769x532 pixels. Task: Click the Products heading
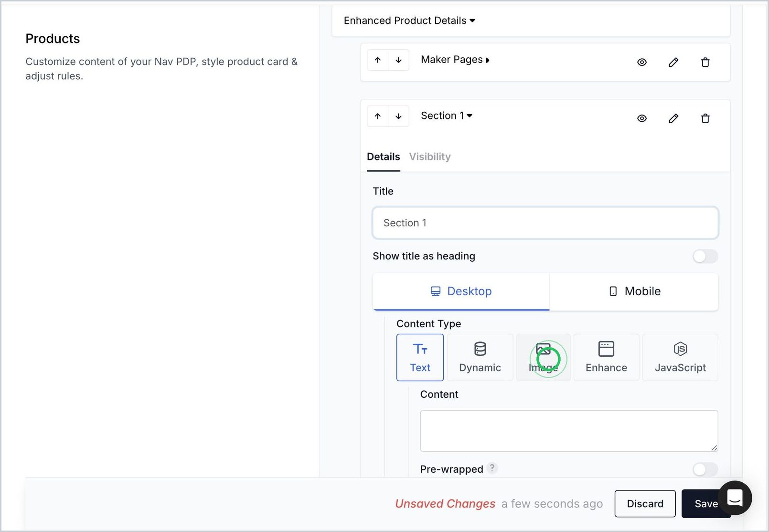point(53,39)
